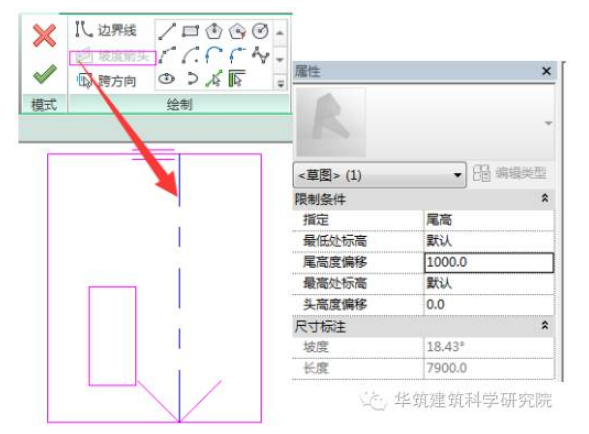This screenshot has height=434, width=589.
Task: Click the 绘制 panel label
Action: 180,104
